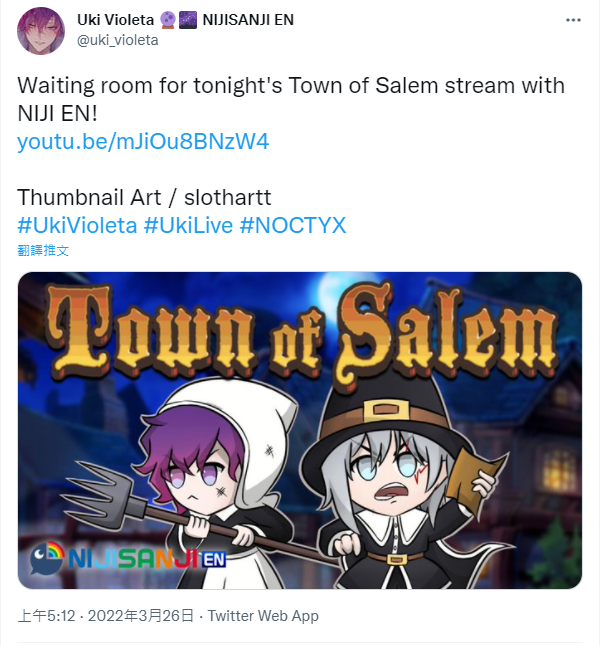The image size is (602, 645).
Task: Click the Uki Violeta display name
Action: pyautogui.click(x=116, y=20)
